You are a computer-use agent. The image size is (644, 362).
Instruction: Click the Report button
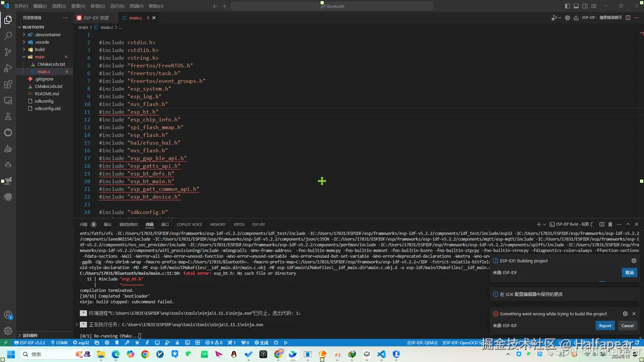[605, 326]
